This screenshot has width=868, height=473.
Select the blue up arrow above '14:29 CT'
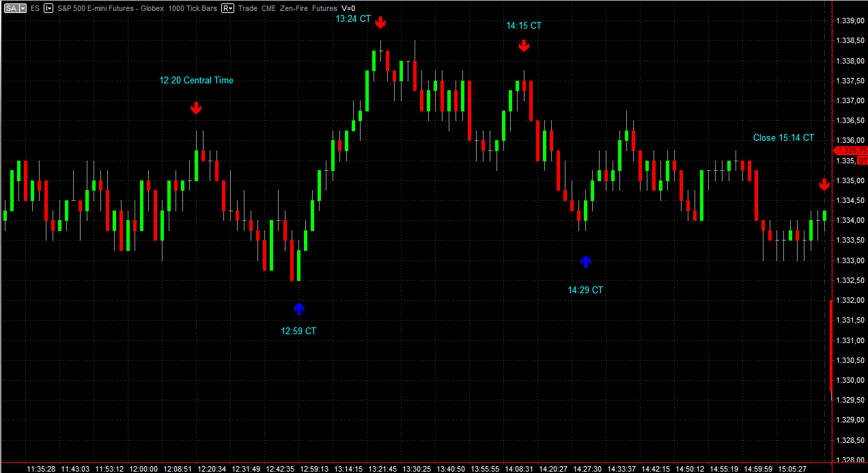coord(585,261)
